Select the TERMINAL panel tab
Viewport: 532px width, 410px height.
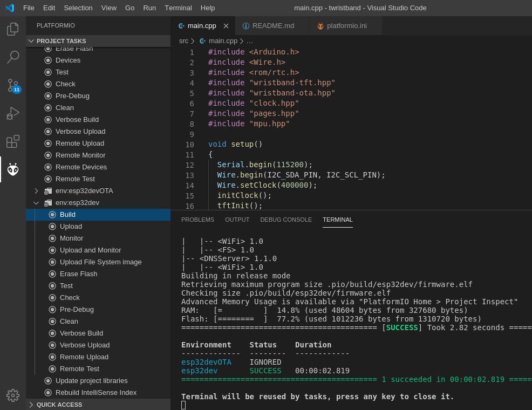pos(338,220)
